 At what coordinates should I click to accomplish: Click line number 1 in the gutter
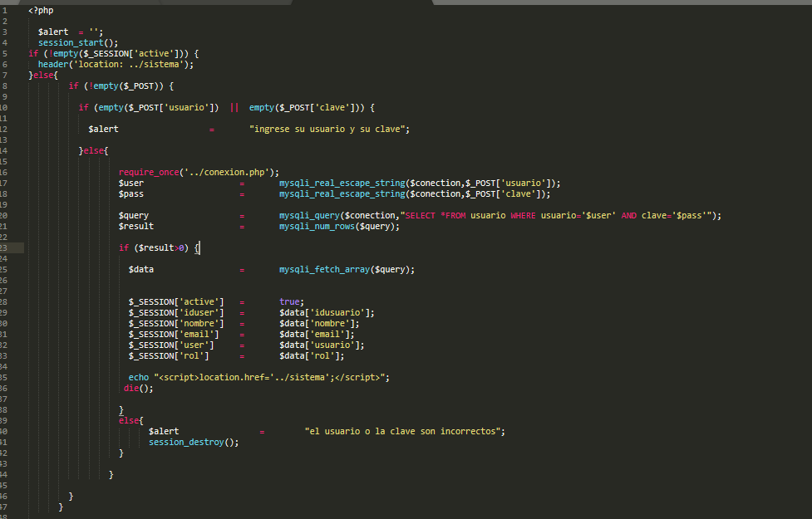(x=5, y=10)
